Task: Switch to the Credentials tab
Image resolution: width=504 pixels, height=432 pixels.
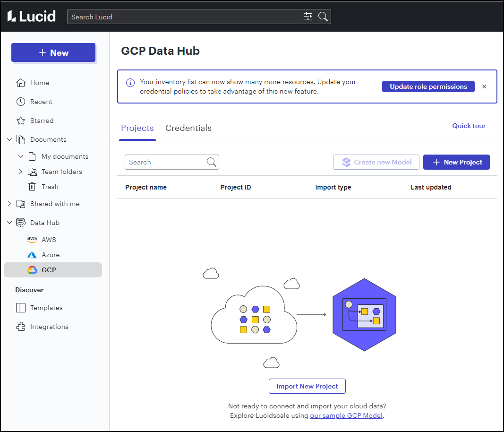Action: point(188,128)
